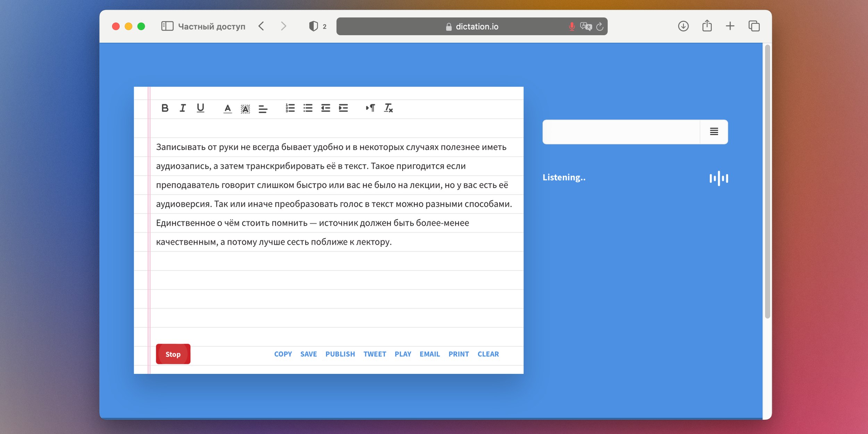
Task: Click TWEET to share on Twitter
Action: pyautogui.click(x=374, y=354)
